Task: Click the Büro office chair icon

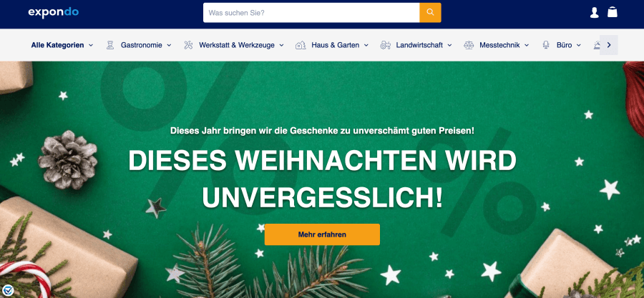Action: [x=546, y=45]
